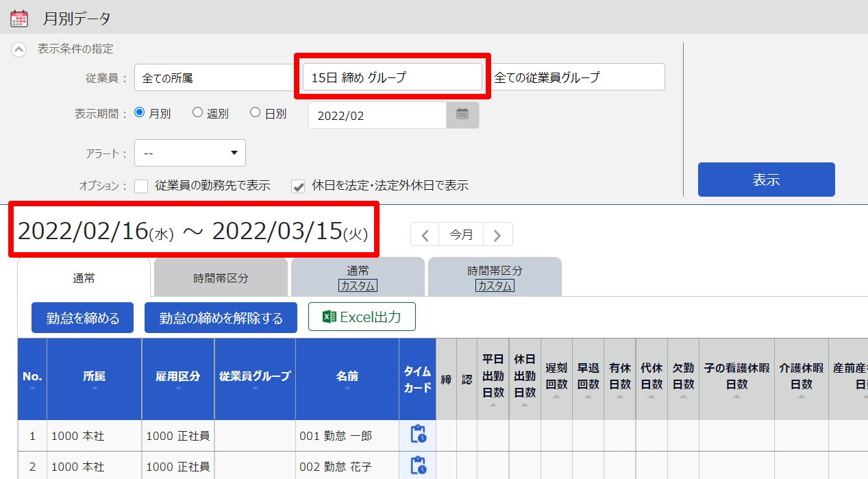Click the 勤怠を締める button
This screenshot has width=868, height=479.
(82, 318)
